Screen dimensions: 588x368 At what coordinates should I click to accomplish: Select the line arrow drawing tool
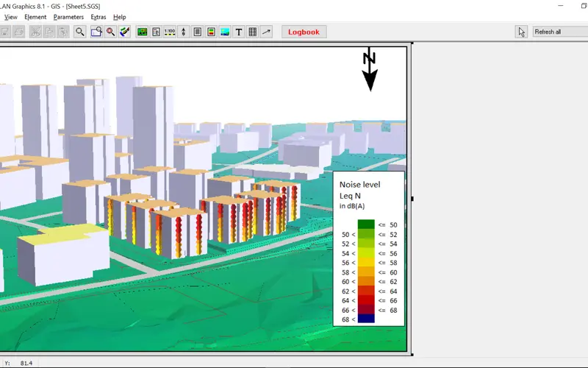click(x=267, y=32)
